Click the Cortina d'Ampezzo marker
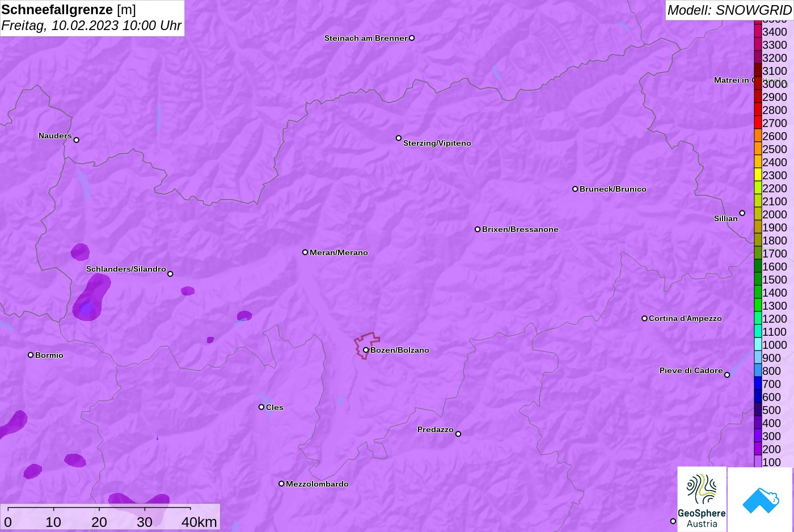The height and width of the screenshot is (532, 794). click(x=644, y=318)
